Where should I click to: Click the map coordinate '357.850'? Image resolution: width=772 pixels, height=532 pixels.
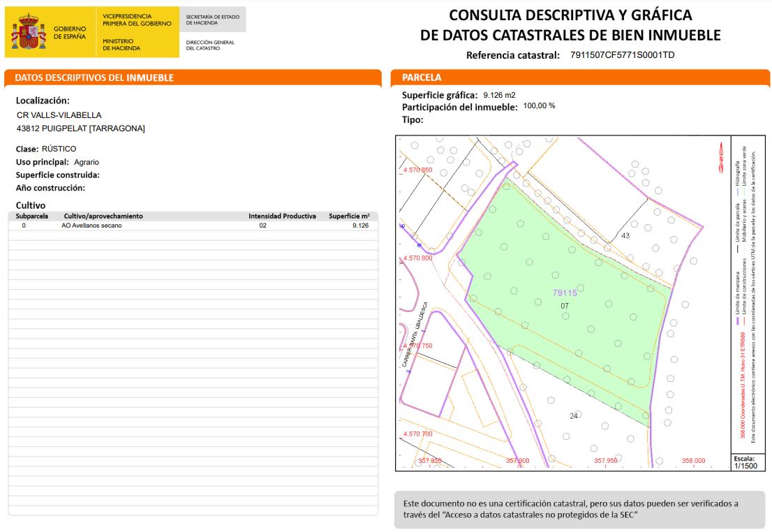430,461
